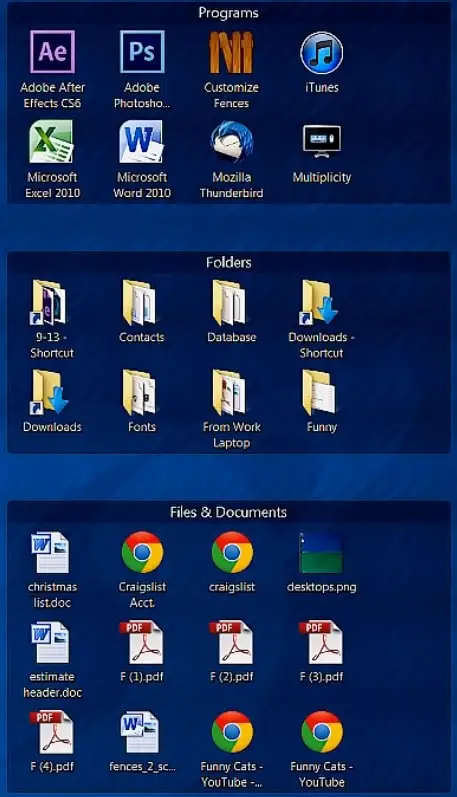Open Adobe After Effects CS6 icon
The width and height of the screenshot is (457, 797).
tap(52, 52)
